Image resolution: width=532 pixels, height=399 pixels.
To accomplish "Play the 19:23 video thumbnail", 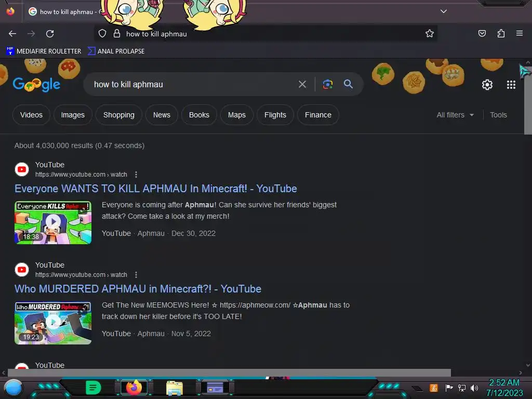I will pyautogui.click(x=53, y=323).
